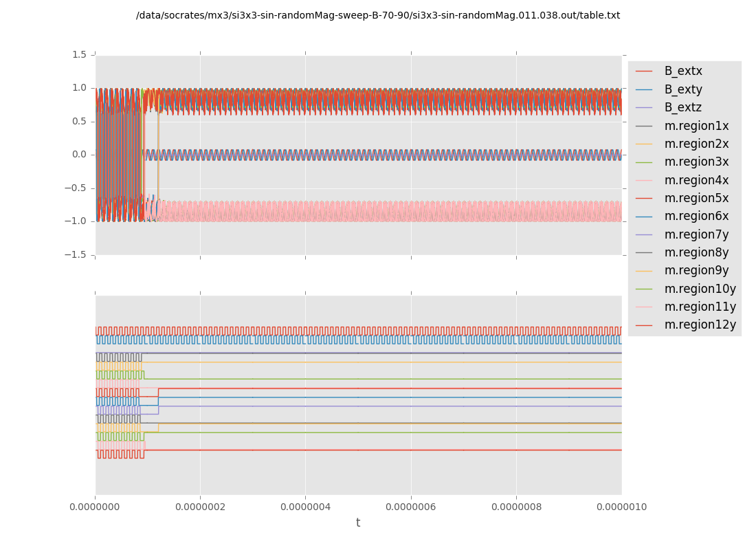Click the pink line swatch beside m.region11y
This screenshot has height=550, width=756.
(x=644, y=307)
